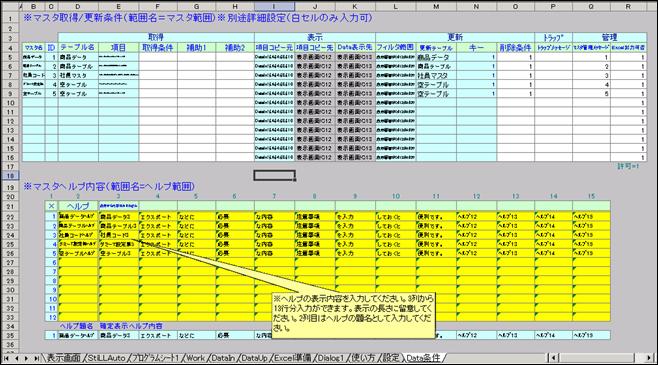Viewport: 658px width, 365px height.
Task: Click the 表示 group header cell
Action: point(315,37)
